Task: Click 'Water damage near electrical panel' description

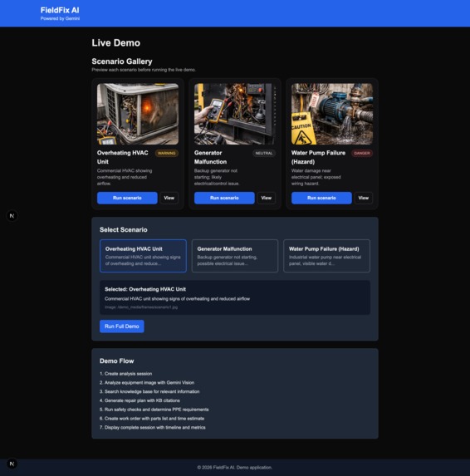Action: point(316,177)
